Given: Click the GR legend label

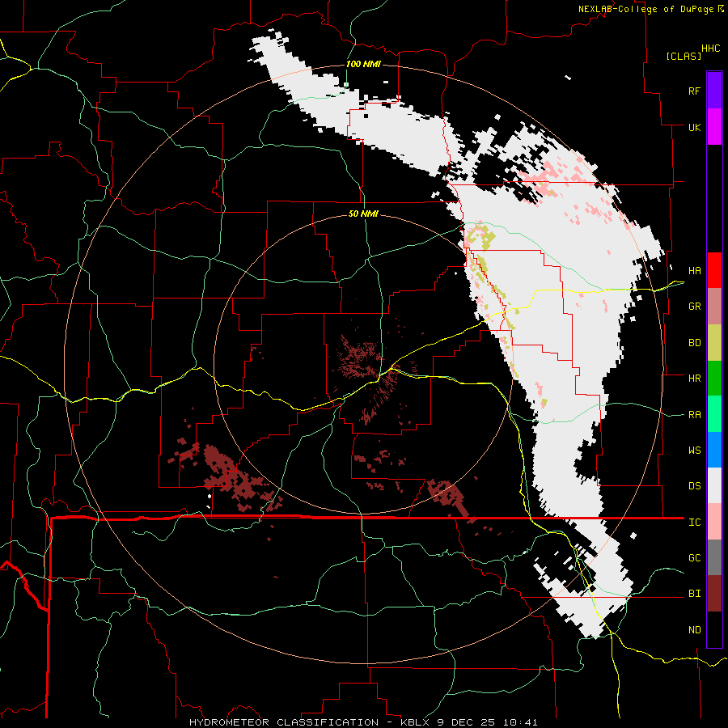Looking at the screenshot, I should (694, 307).
